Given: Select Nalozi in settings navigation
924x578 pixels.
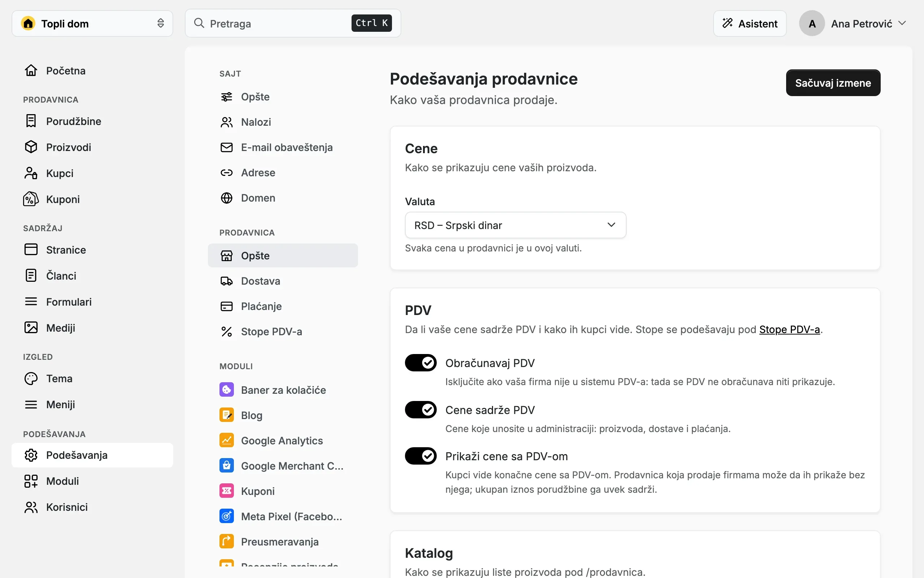Looking at the screenshot, I should (x=283, y=122).
